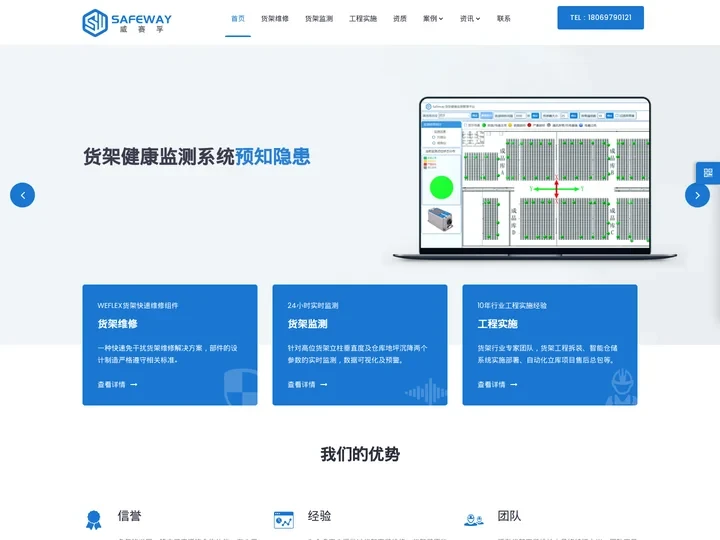Open the 工程实施 card title

pyautogui.click(x=498, y=324)
